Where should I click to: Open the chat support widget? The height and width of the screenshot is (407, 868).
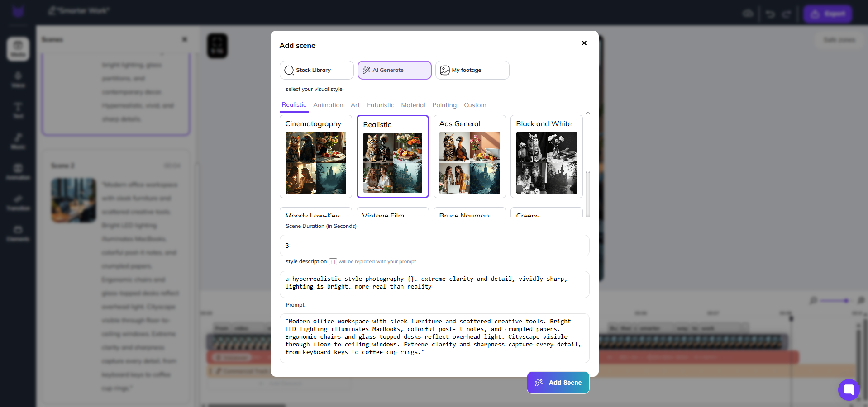click(849, 390)
